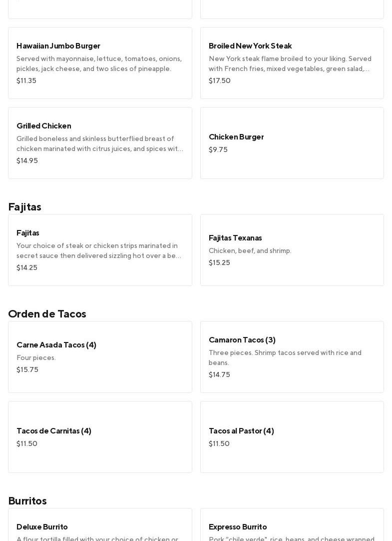Select Carne Asada Tacos (4)
The height and width of the screenshot is (541, 392).
100,356
